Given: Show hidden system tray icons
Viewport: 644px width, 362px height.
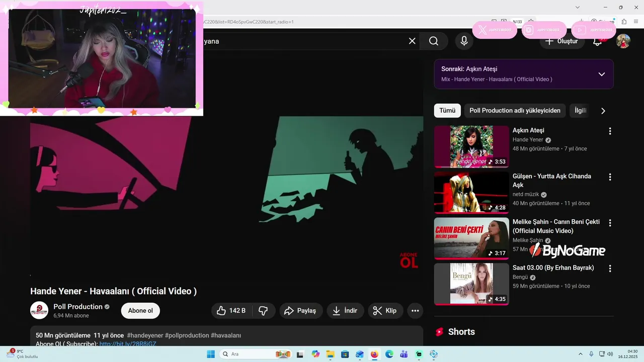Looking at the screenshot, I should coord(581,354).
